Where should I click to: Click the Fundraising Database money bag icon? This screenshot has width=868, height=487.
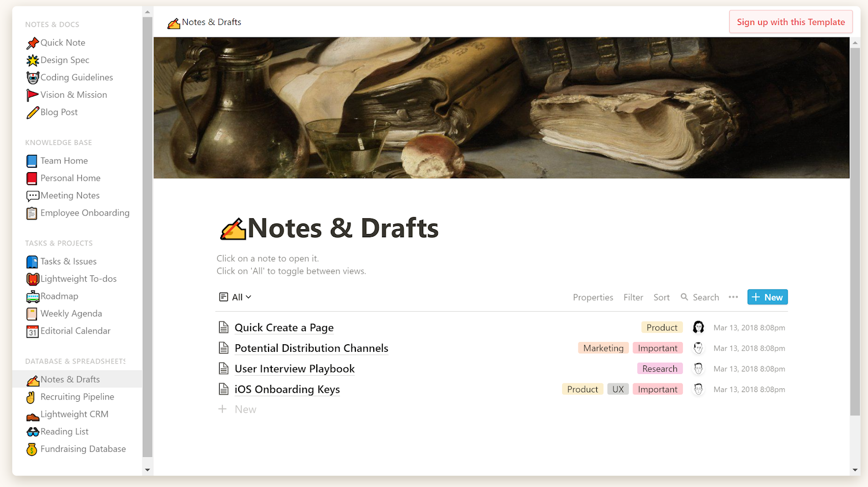coord(33,449)
